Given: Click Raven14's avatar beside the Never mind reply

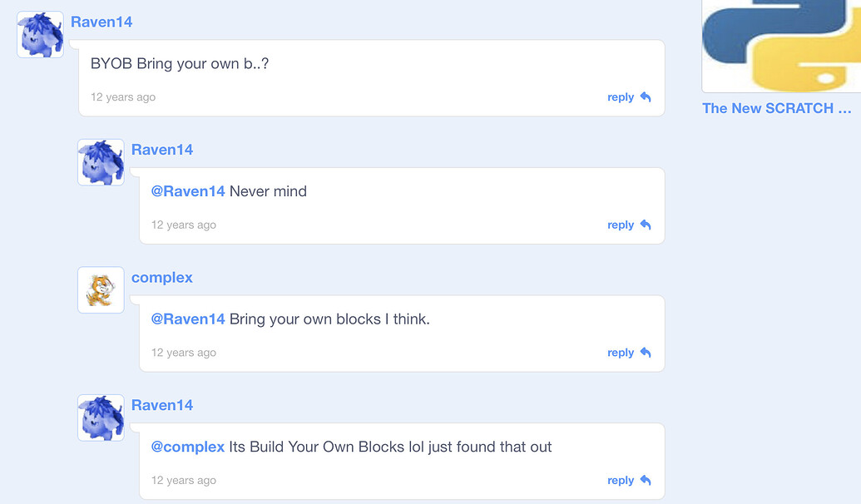Looking at the screenshot, I should (100, 161).
